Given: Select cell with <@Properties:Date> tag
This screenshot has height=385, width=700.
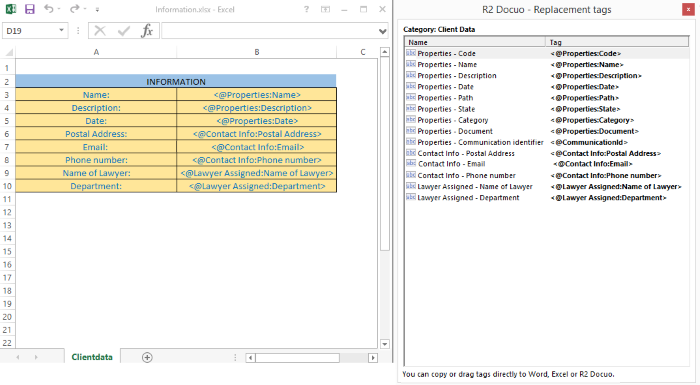Looking at the screenshot, I should point(257,121).
